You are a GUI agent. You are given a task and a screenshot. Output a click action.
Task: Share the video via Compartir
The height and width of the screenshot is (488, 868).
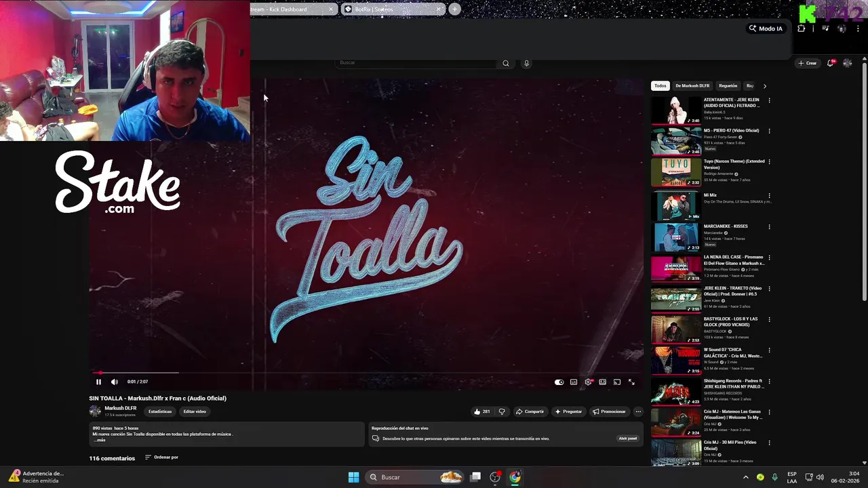[x=530, y=411]
